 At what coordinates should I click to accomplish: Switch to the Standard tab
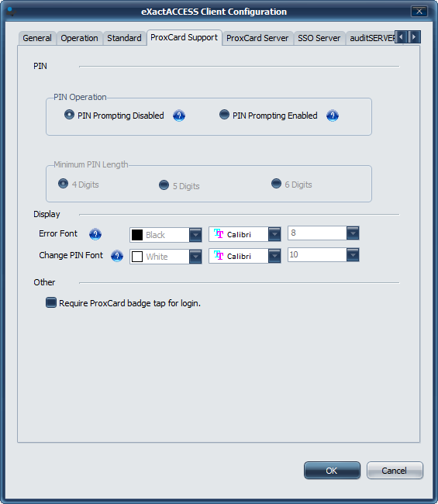pos(124,38)
